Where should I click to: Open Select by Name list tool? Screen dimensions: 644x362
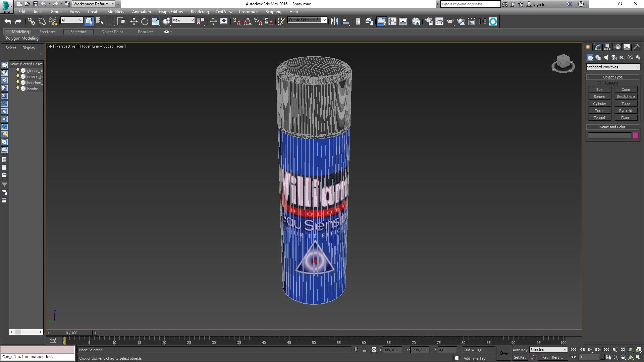100,21
